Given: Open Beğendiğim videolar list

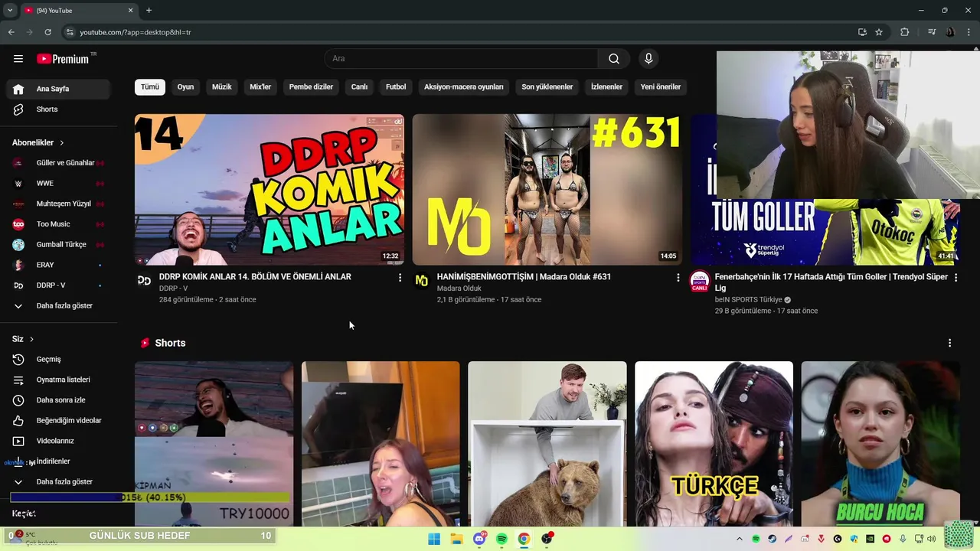Looking at the screenshot, I should (58, 420).
